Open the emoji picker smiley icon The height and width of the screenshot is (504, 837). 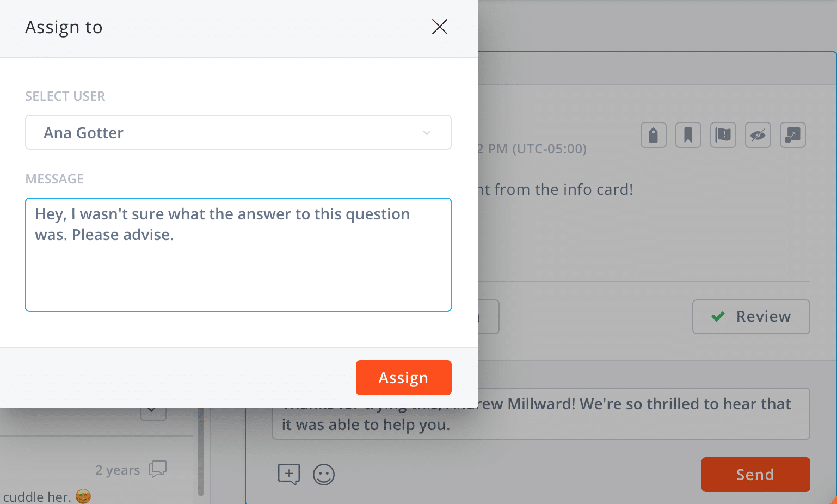coord(323,474)
